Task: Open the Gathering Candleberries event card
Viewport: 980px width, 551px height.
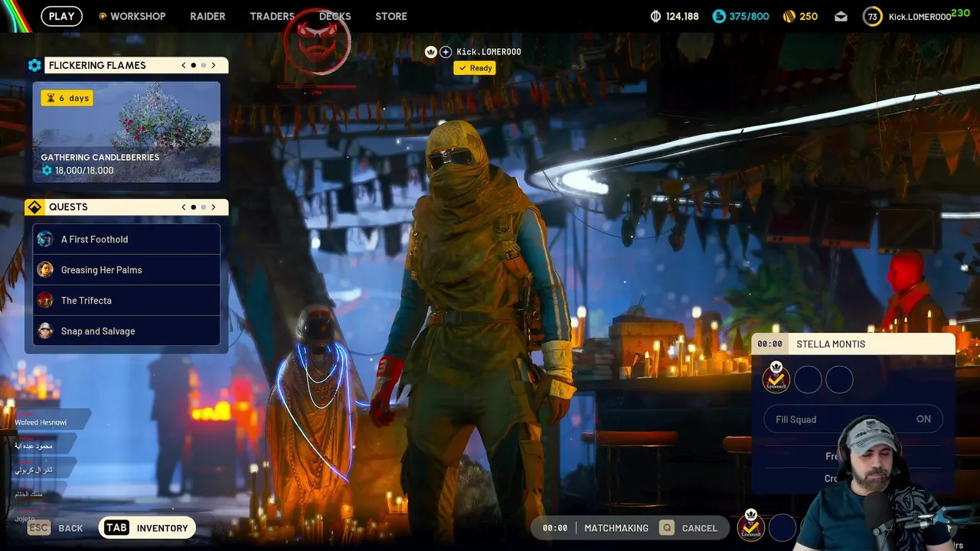Action: [x=126, y=132]
